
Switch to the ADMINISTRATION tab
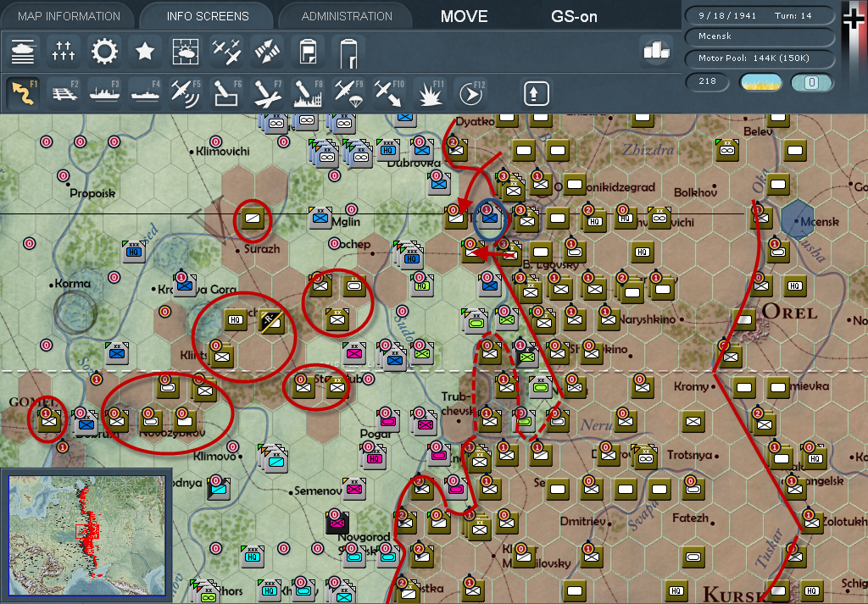click(x=347, y=16)
